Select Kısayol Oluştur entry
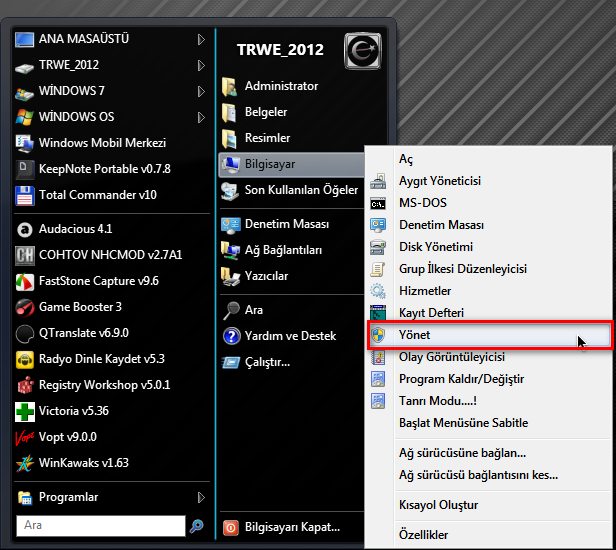 point(489,505)
